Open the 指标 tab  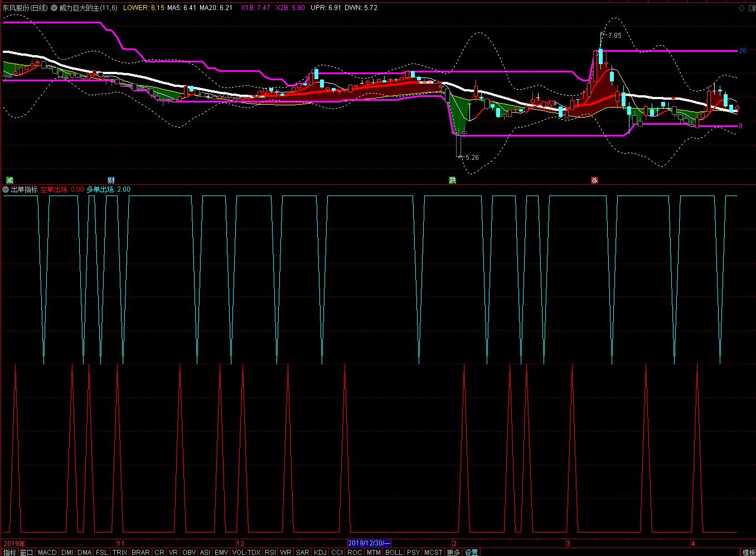pos(9,552)
